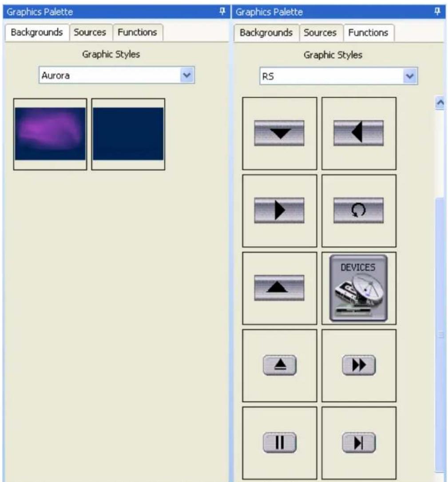Viewport: 448px width, 482px height.
Task: Click the right palette vertical scrollbar thumb
Action: tap(440, 335)
